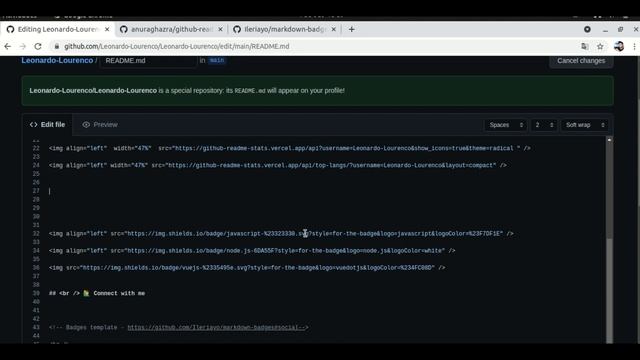Click the top-langs img code on line 24
The width and height of the screenshot is (640, 360).
(278, 165)
